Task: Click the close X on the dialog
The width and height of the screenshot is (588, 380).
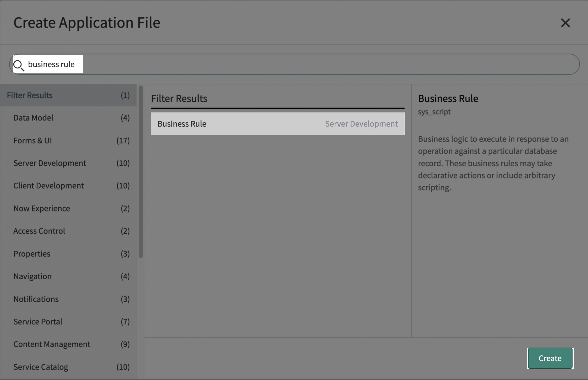Action: 565,23
